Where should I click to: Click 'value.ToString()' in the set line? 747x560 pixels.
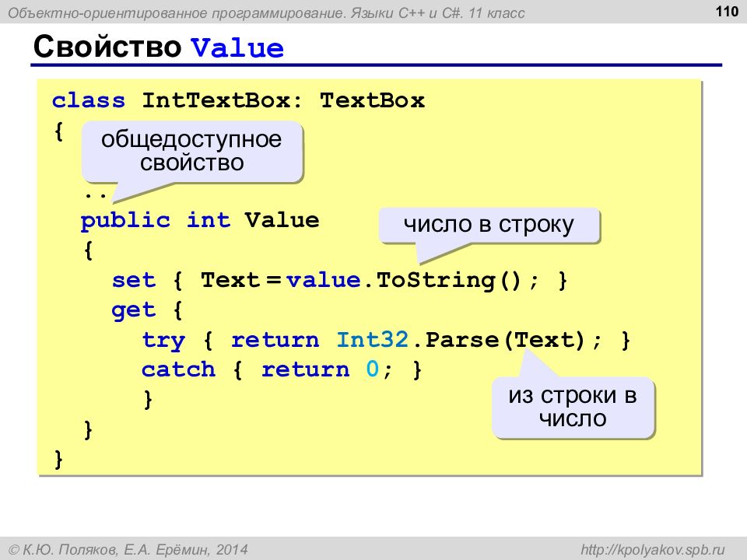point(404,281)
